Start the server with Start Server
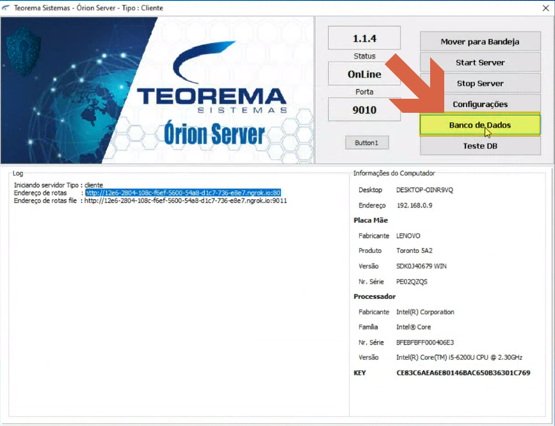The image size is (555, 426). 480,63
